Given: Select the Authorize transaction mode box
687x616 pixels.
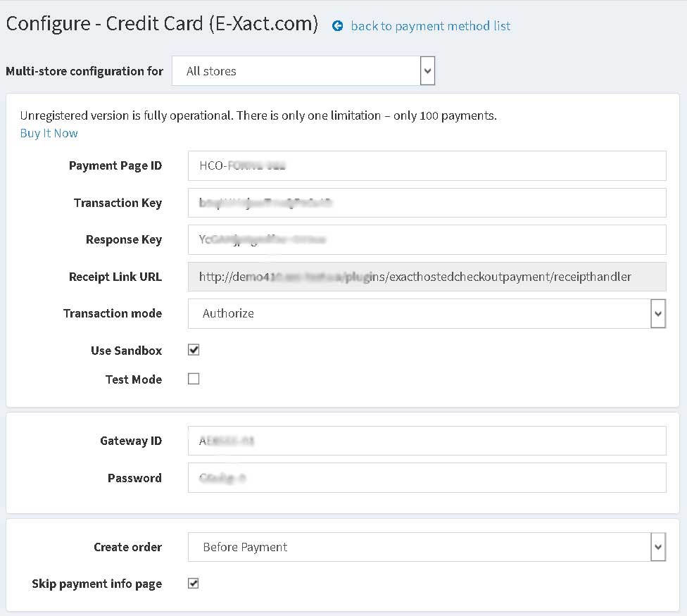Looking at the screenshot, I should click(427, 314).
